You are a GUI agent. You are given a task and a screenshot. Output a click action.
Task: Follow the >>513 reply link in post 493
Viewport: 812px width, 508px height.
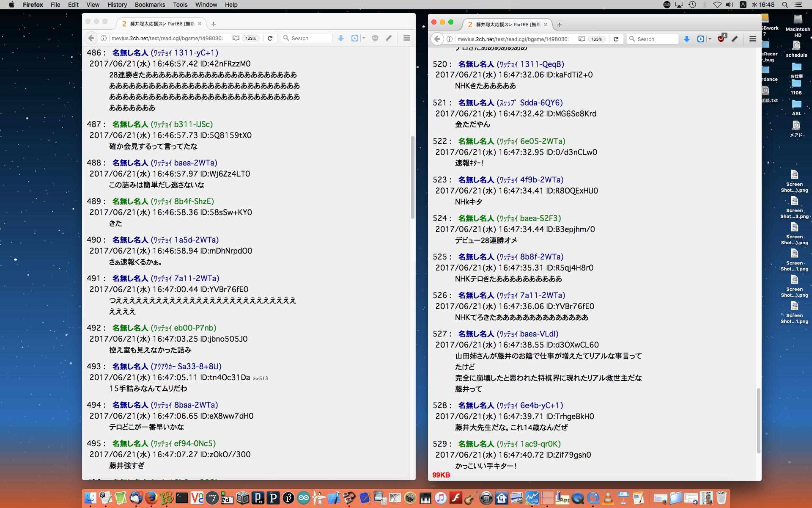[x=261, y=378]
